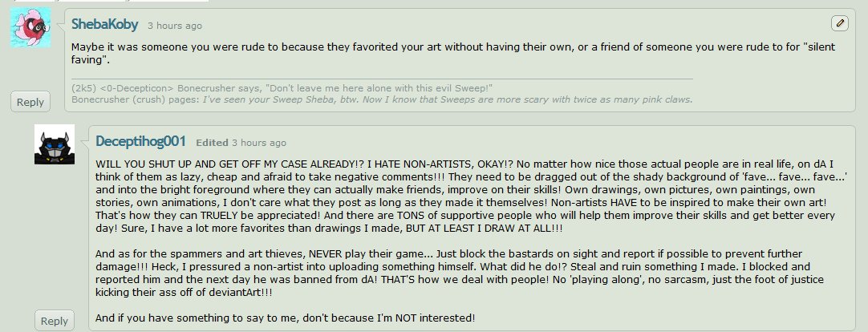Click the Bonecrusher says signature line
Image resolution: width=868 pixels, height=332 pixels.
point(282,88)
